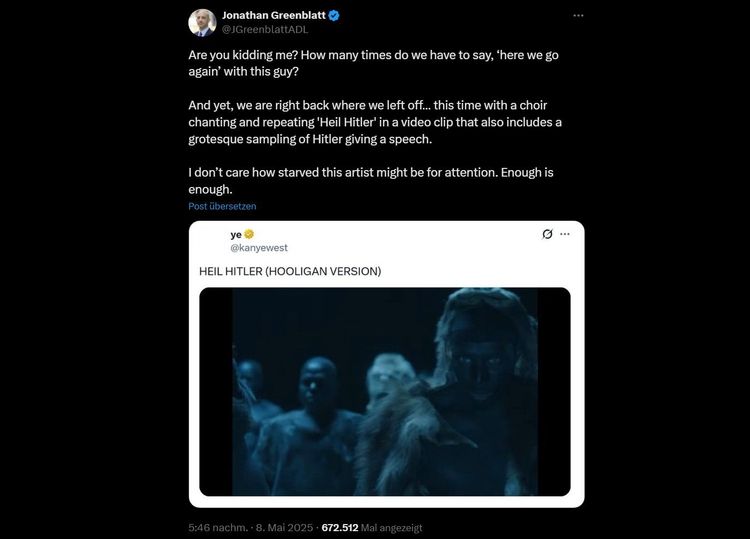
Task: Click Jonathan Greenblatt's profile picture
Action: (x=204, y=22)
